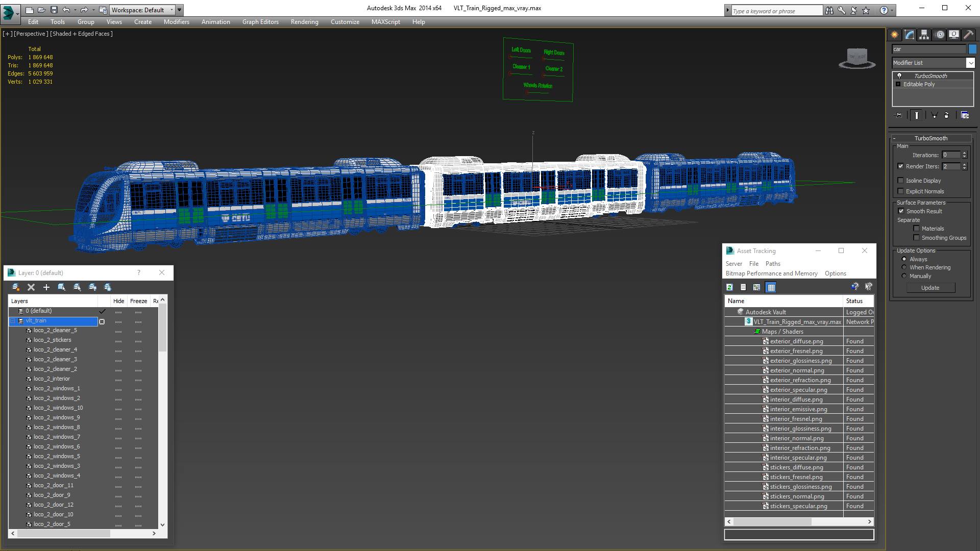Open Configure Modifier Sets icon

pyautogui.click(x=965, y=115)
